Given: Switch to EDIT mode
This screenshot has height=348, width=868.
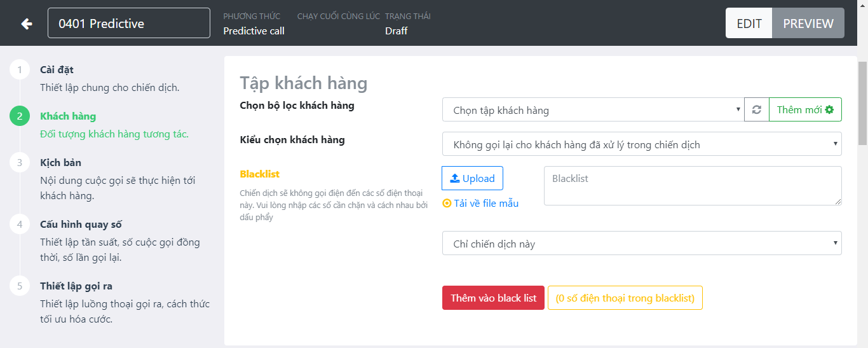Looking at the screenshot, I should coord(749,24).
